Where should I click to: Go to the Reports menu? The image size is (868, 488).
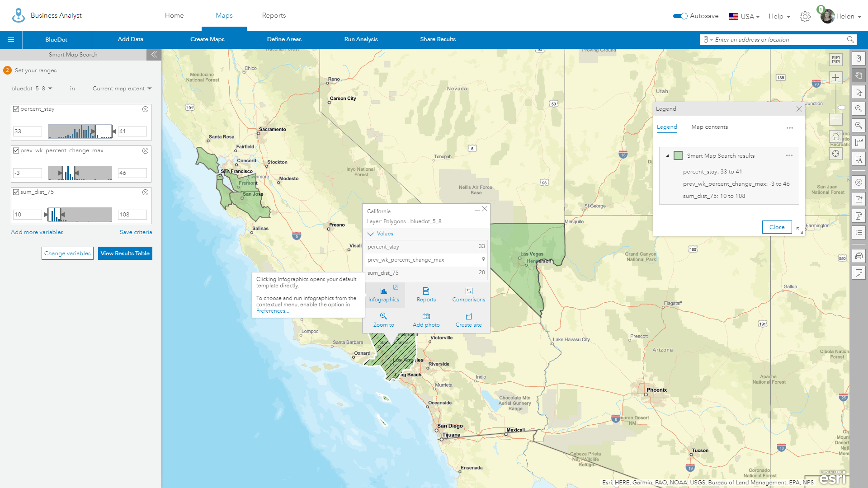(x=274, y=15)
